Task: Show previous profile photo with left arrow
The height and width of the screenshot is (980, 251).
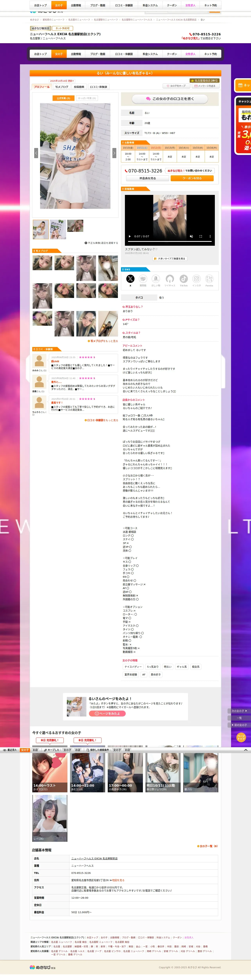Action: [x=36, y=152]
